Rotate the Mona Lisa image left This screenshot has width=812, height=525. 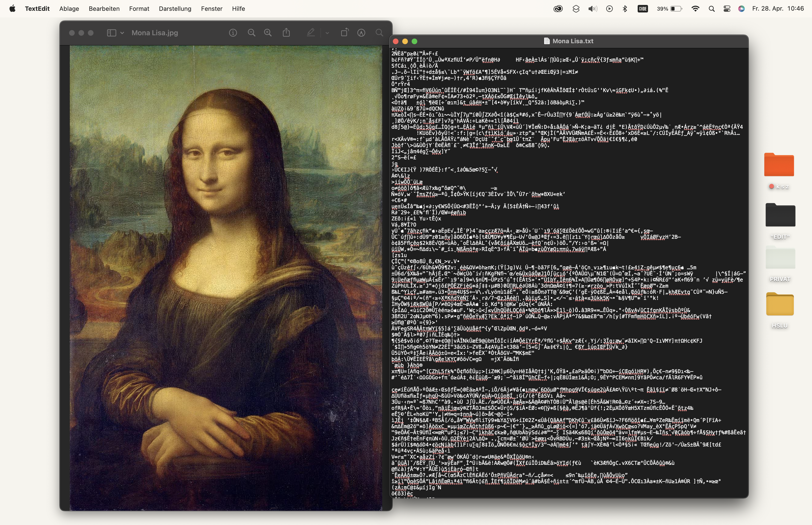(x=344, y=33)
